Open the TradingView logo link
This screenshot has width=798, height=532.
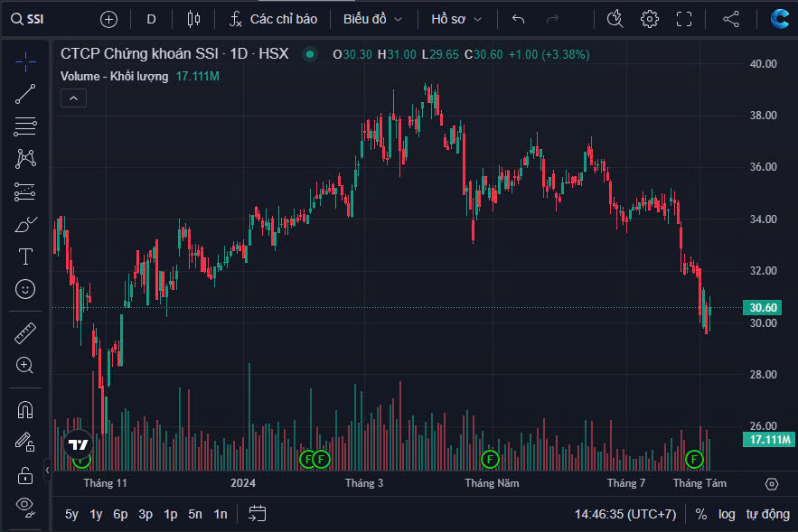coord(79,445)
